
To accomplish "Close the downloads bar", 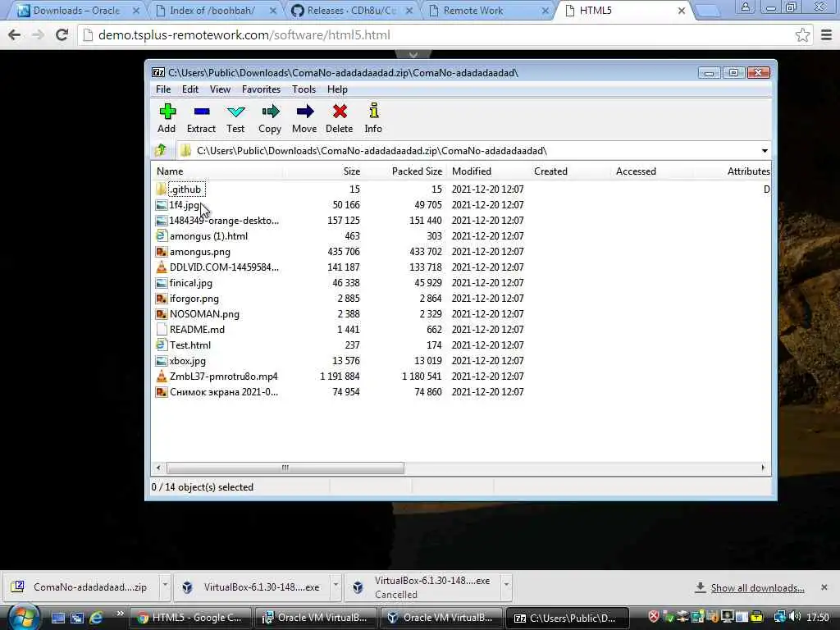I will pos(824,587).
